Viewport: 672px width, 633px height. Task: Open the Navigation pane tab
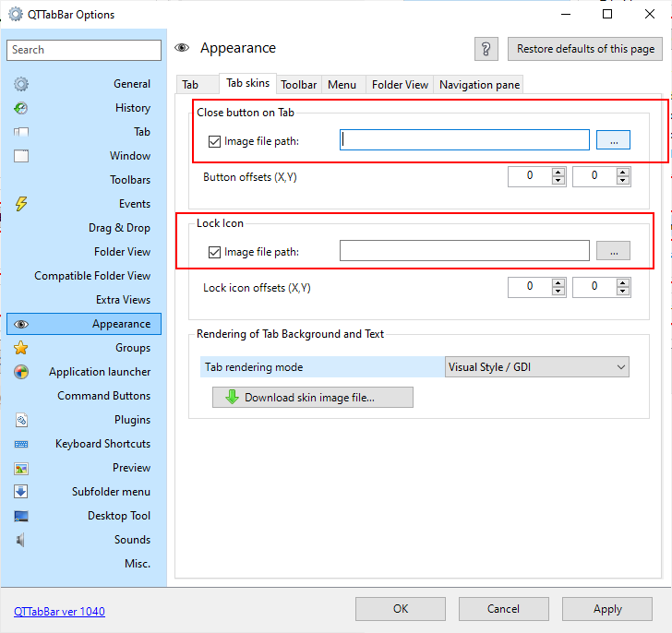pyautogui.click(x=479, y=84)
